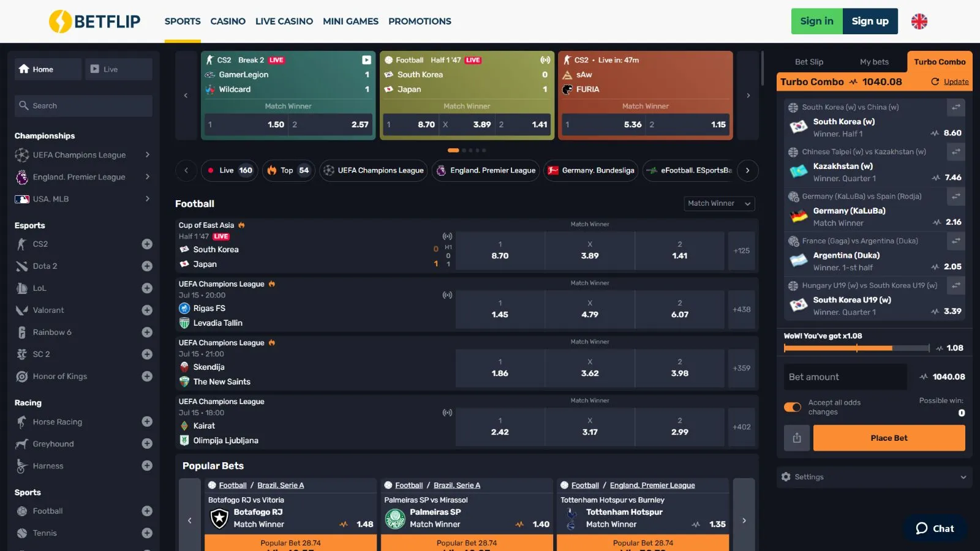The width and height of the screenshot is (980, 551).
Task: Click the Turbo Combo multiplier progress bar
Action: coord(856,348)
